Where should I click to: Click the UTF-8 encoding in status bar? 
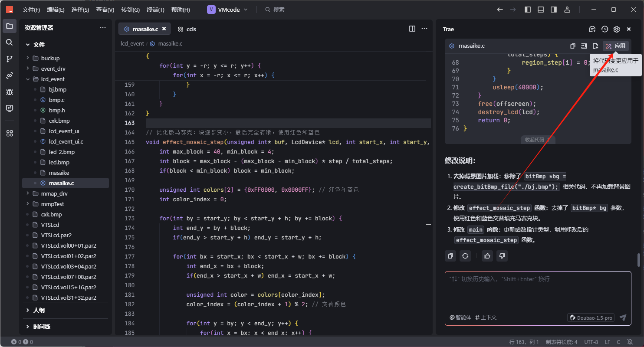pos(591,342)
